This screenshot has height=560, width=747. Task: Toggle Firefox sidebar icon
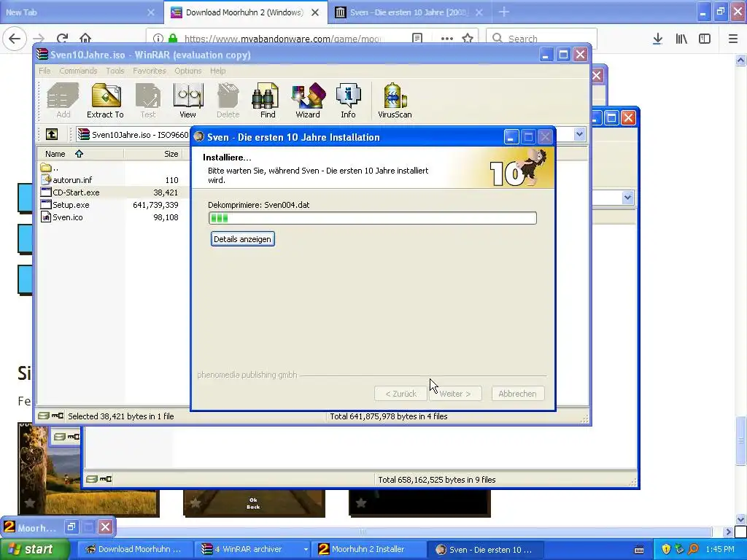click(x=705, y=39)
